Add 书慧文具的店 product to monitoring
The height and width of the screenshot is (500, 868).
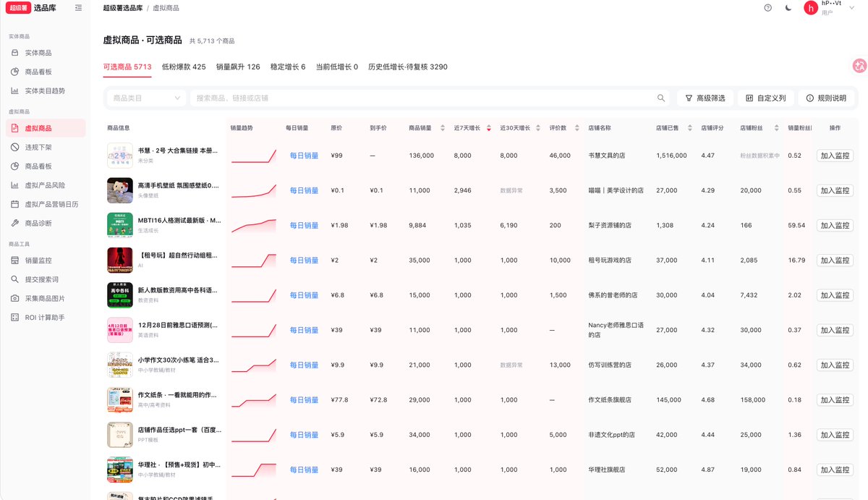point(835,156)
